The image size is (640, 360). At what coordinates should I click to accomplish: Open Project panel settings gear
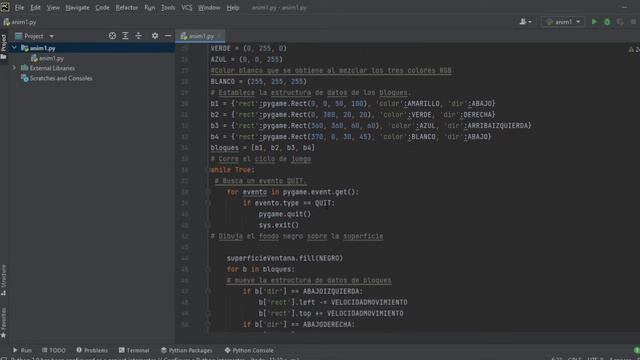[155, 36]
